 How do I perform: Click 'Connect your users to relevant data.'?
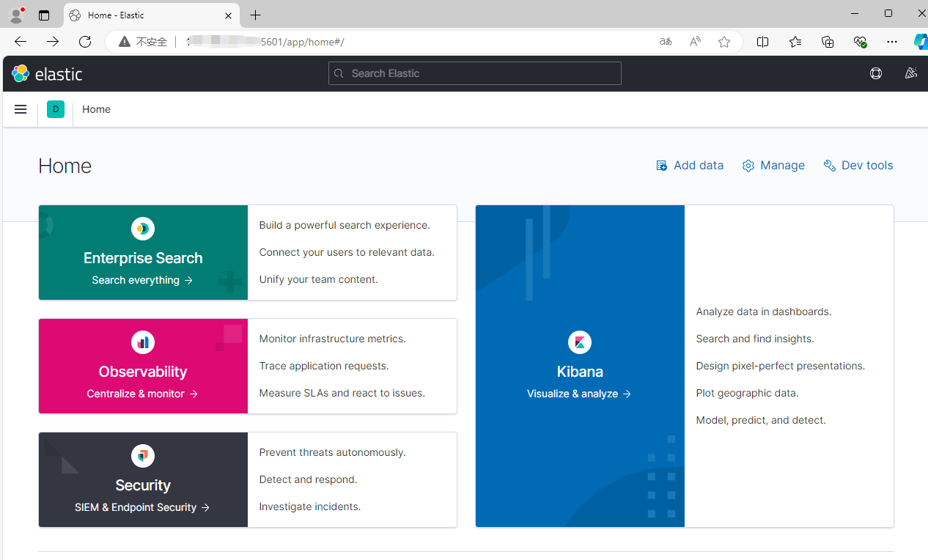(347, 252)
